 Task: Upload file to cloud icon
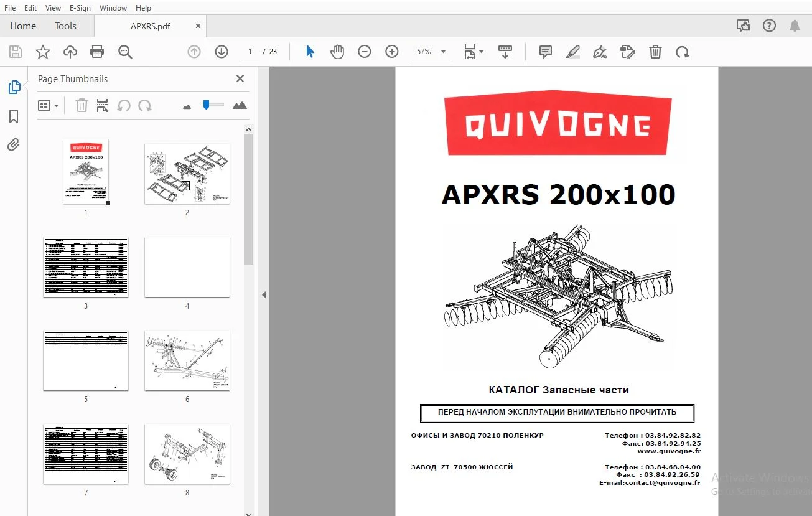pos(70,52)
